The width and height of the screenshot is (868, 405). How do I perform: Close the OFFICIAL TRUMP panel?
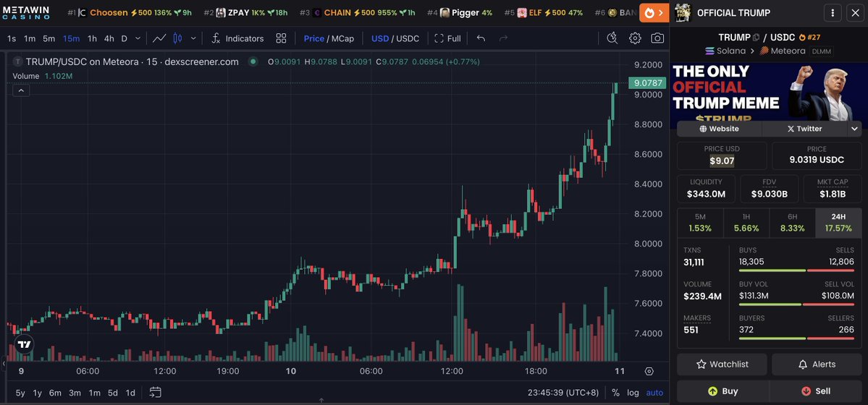tap(855, 13)
